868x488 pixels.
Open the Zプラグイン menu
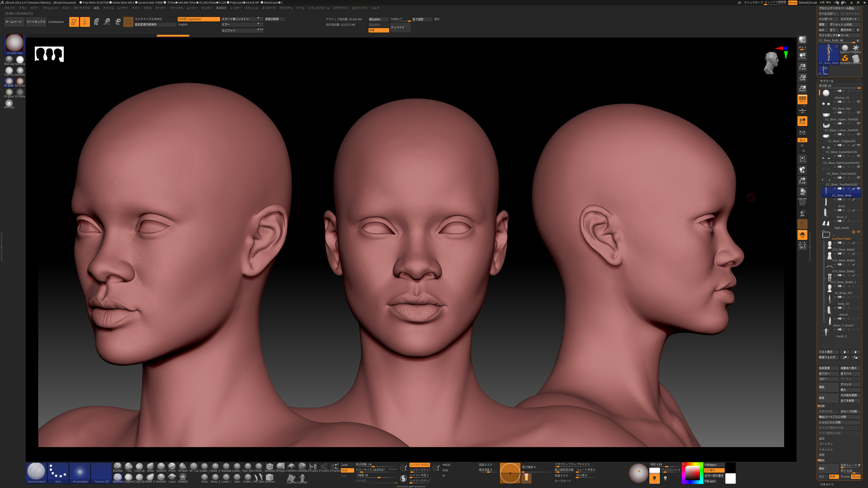[x=340, y=8]
